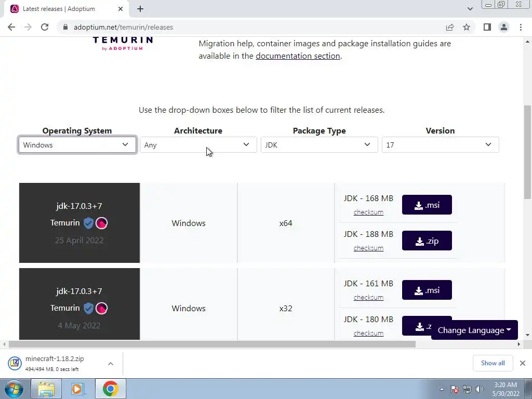
Task: Click the Chrome taskbar icon
Action: point(110,389)
